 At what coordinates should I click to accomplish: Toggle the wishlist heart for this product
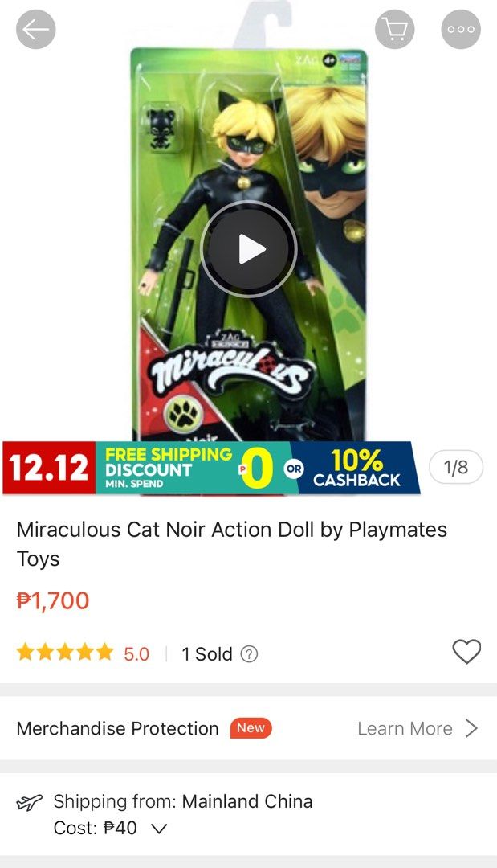466,653
